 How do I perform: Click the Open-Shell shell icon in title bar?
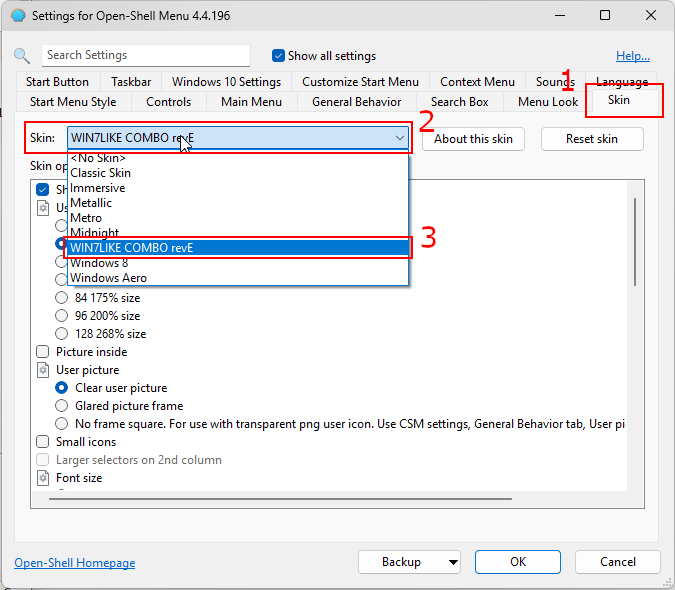(17, 16)
